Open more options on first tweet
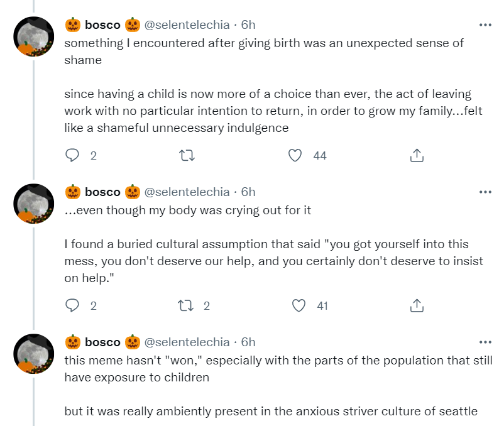The image size is (504, 426). tap(485, 25)
